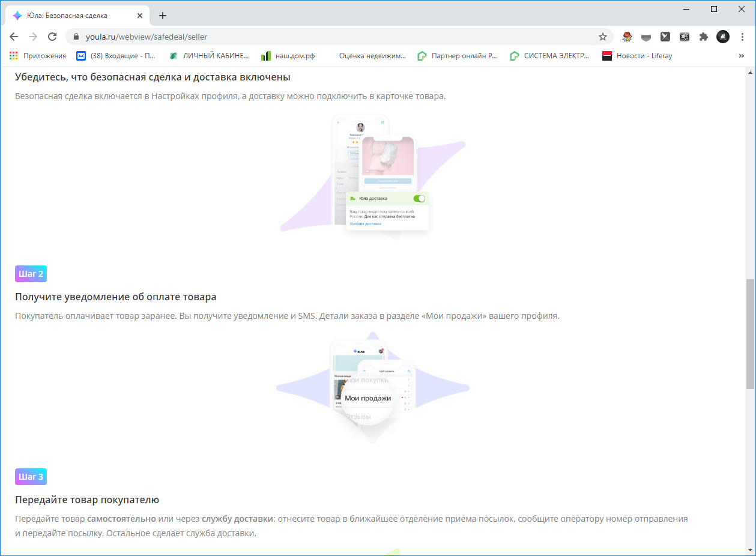Click the Шаг 3 badge
This screenshot has height=556, width=756.
[x=31, y=477]
